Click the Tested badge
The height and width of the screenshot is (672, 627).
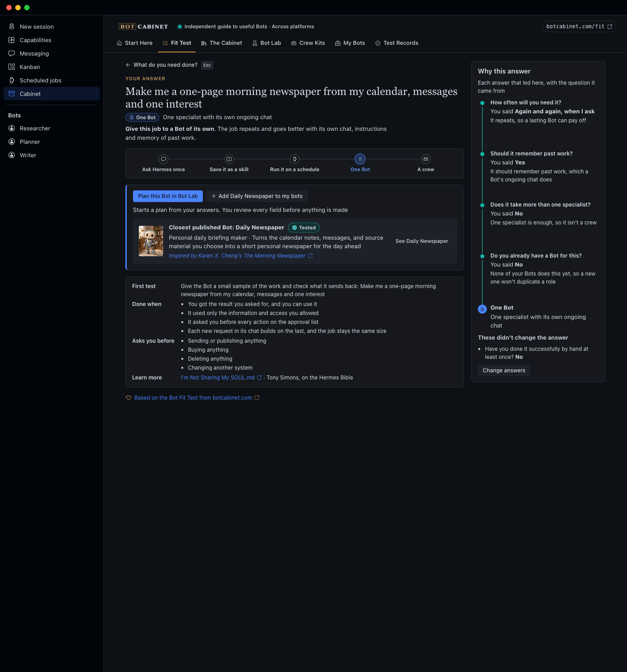point(304,228)
